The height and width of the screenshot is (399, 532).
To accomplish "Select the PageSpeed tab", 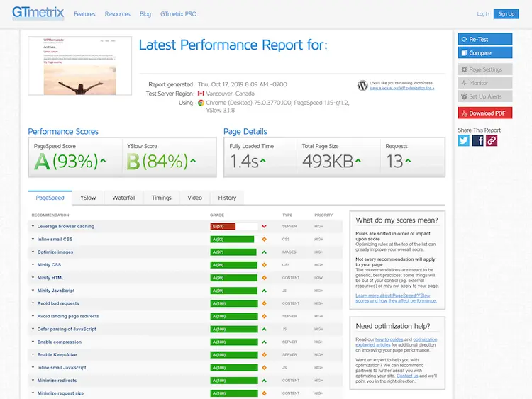I will [x=50, y=198].
